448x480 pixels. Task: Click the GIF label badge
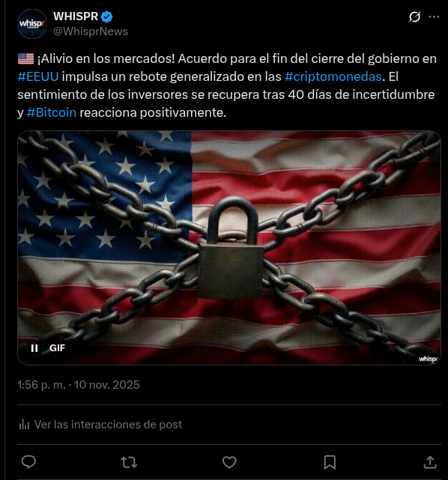coord(57,348)
